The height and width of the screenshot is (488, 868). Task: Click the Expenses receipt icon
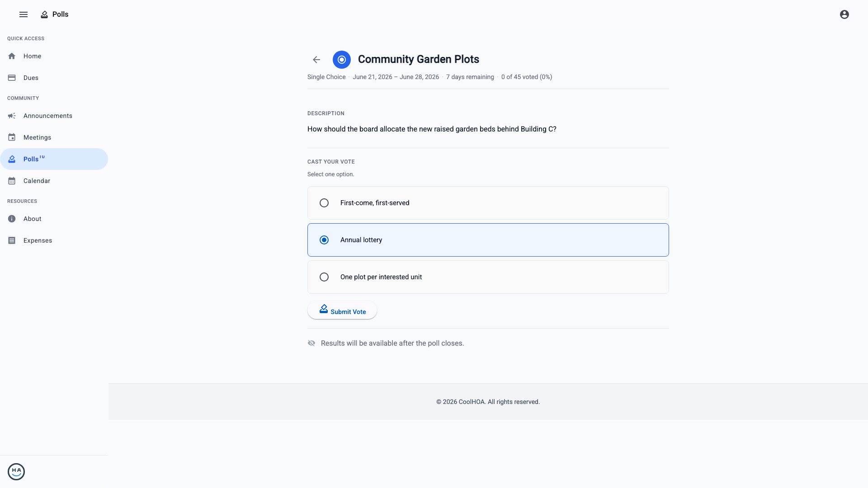coord(12,240)
